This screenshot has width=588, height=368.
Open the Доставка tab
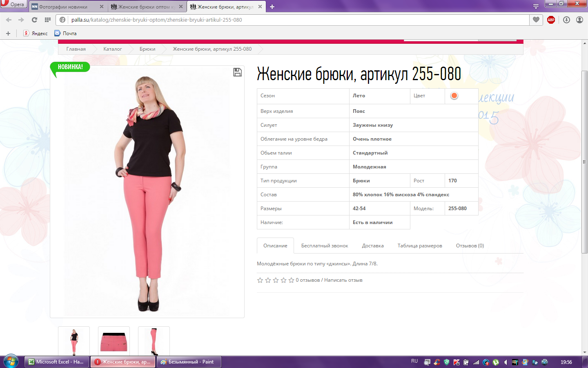point(373,246)
